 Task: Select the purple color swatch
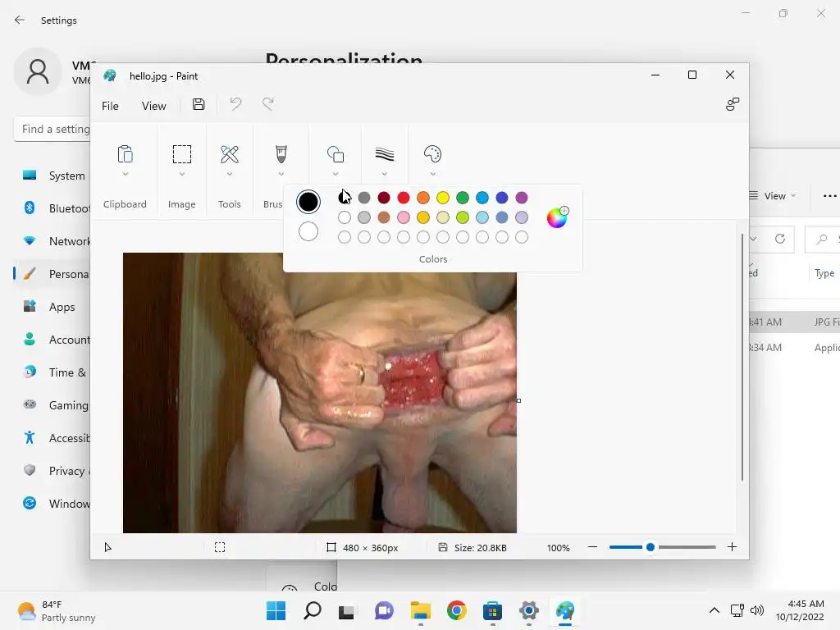coord(521,198)
